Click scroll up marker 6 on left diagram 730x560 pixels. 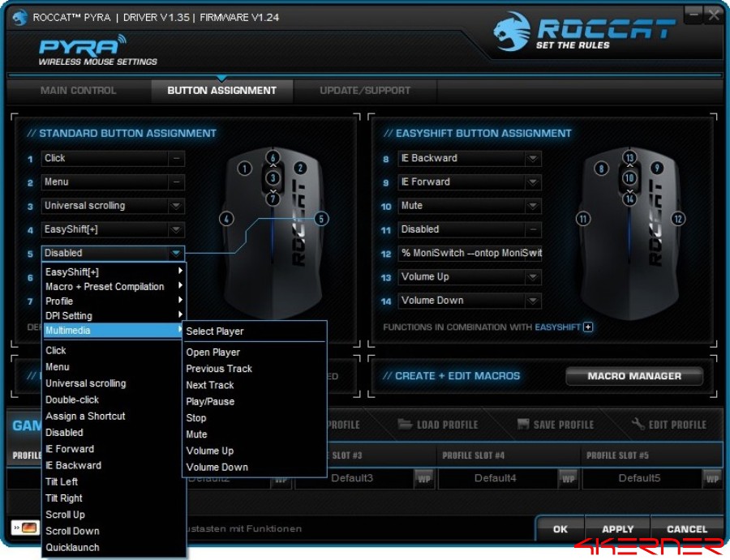coord(273,157)
